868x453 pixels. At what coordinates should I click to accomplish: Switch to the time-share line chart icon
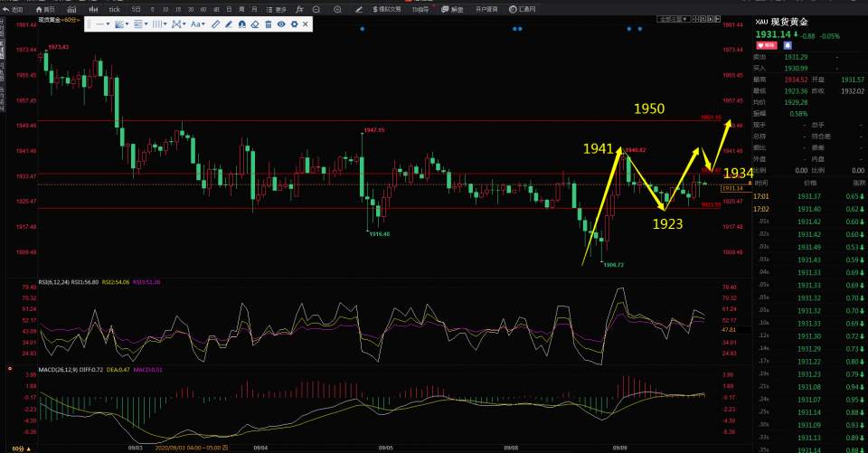pos(72,9)
